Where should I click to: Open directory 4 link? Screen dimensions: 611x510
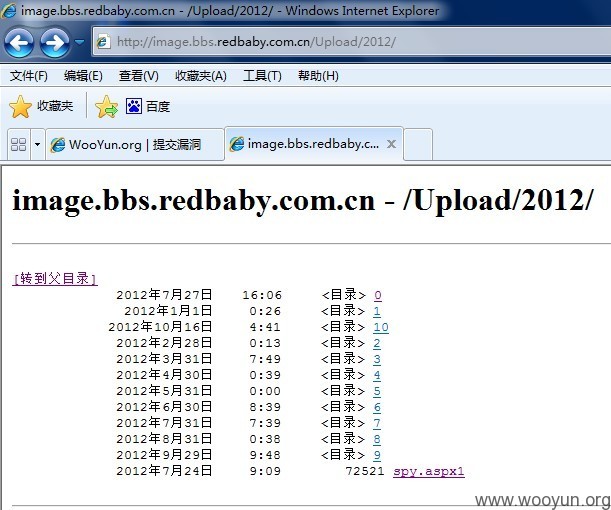(377, 375)
